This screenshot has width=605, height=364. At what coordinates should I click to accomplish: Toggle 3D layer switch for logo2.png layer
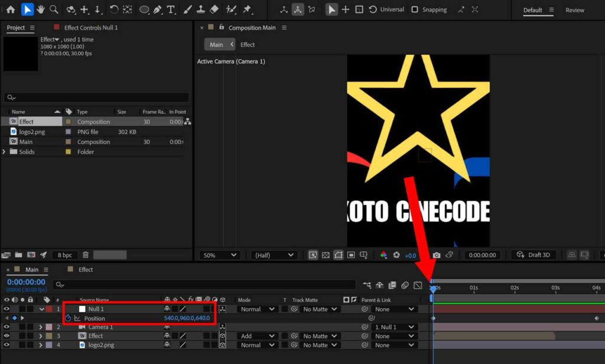pos(222,344)
